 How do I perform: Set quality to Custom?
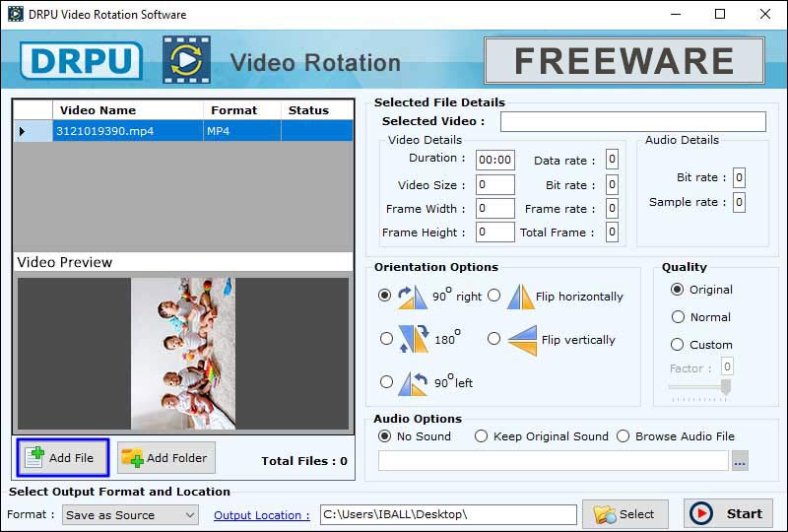click(677, 345)
